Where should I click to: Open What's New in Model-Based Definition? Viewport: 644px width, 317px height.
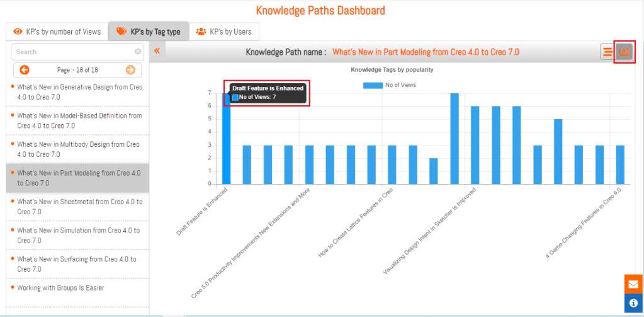(79, 120)
